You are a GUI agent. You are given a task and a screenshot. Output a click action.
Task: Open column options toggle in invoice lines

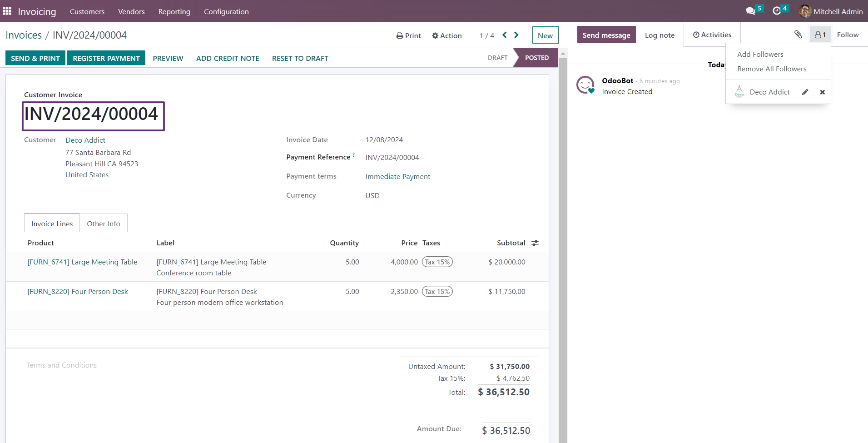(535, 243)
